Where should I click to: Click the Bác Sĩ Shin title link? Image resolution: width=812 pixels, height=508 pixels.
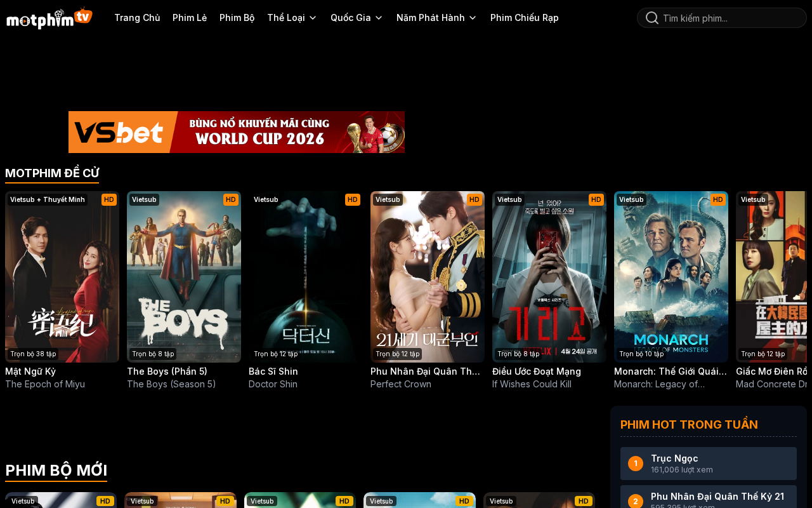click(273, 371)
